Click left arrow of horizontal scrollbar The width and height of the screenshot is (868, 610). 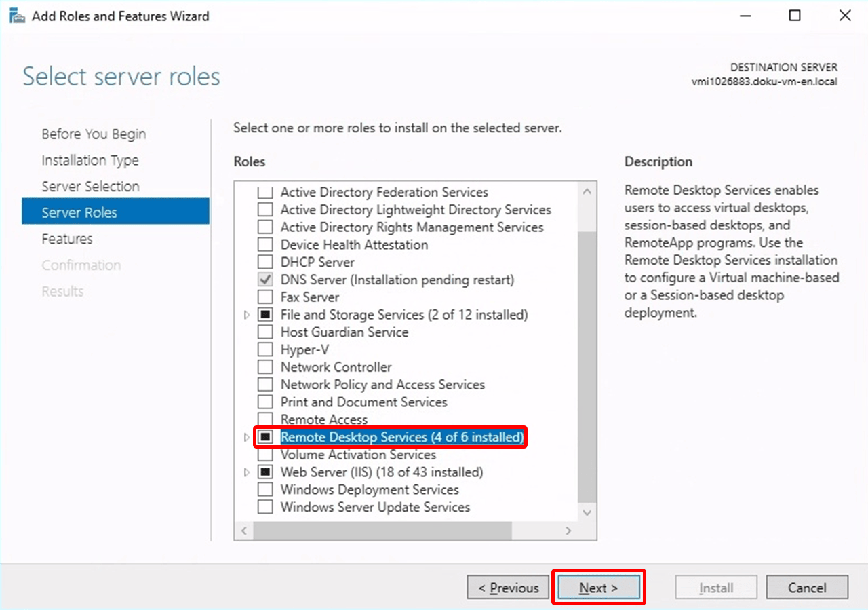pos(244,531)
